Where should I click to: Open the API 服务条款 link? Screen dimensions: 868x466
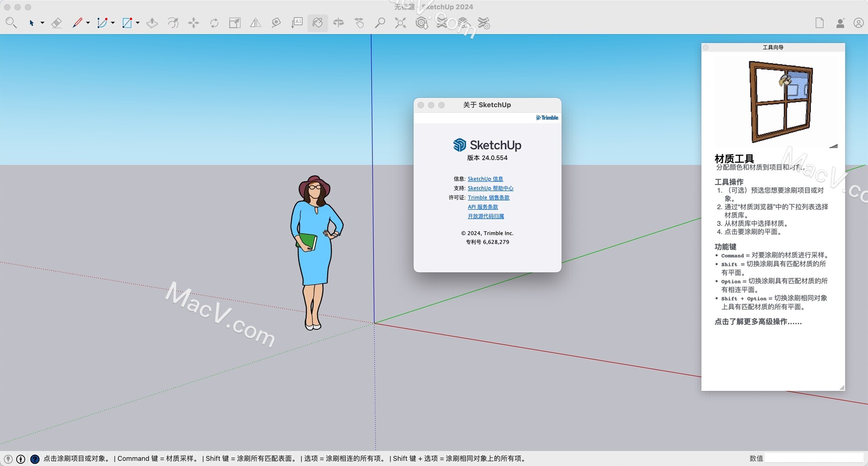(483, 207)
